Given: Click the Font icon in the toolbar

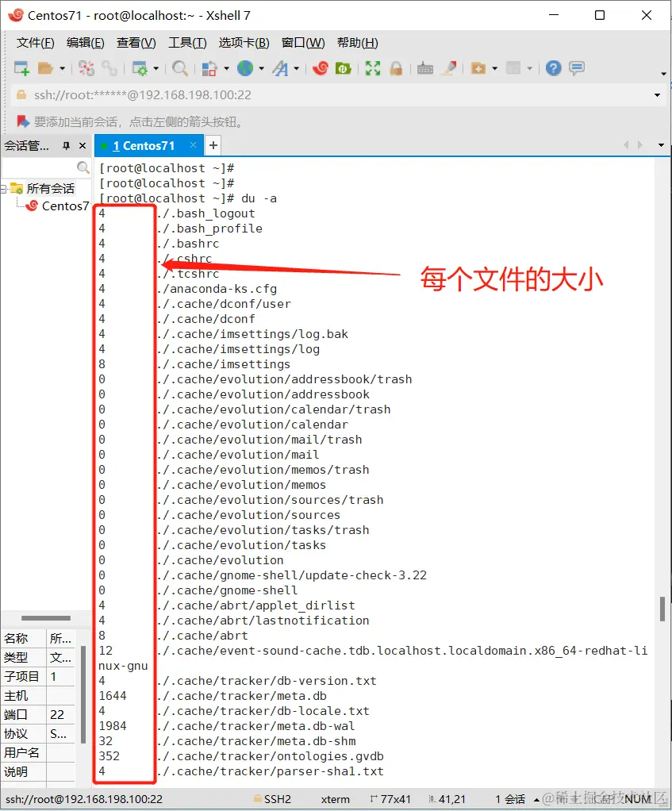Looking at the screenshot, I should click(280, 67).
